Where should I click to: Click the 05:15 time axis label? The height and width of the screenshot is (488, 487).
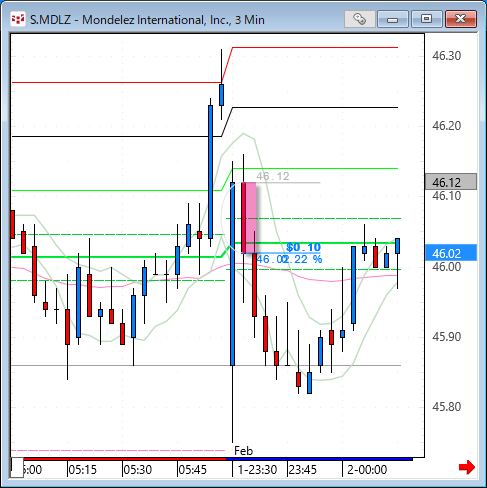coord(82,470)
